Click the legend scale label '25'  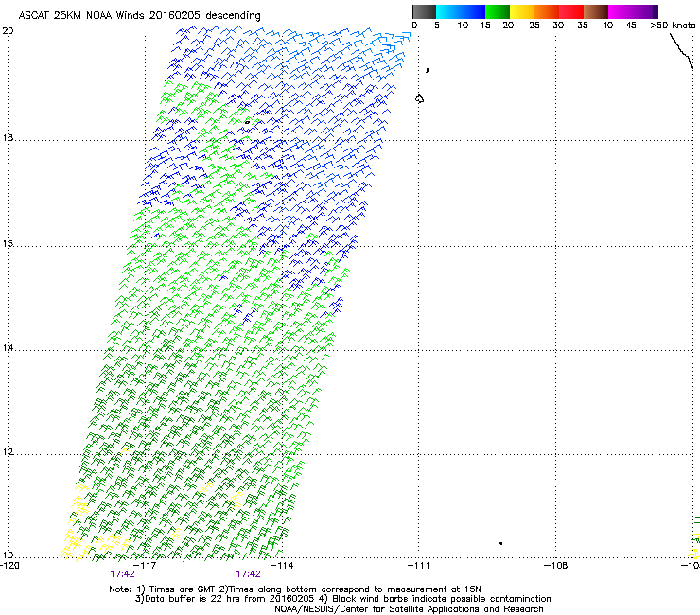(534, 26)
